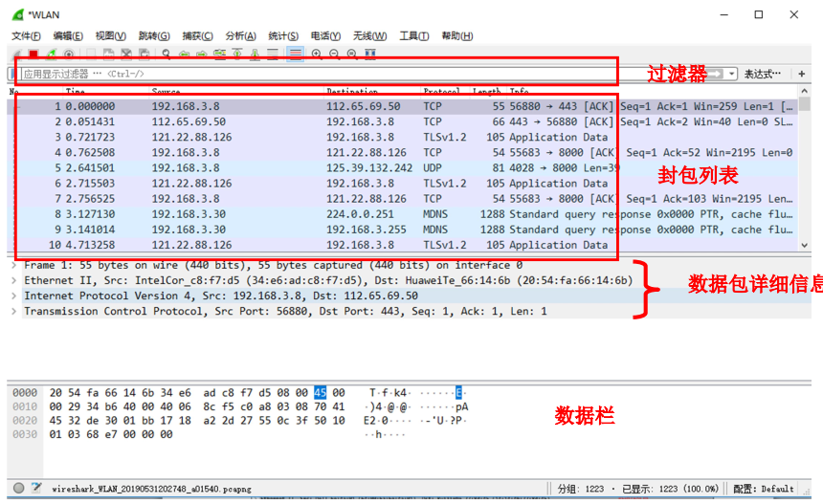Toggle the colorize packet list button

click(296, 55)
